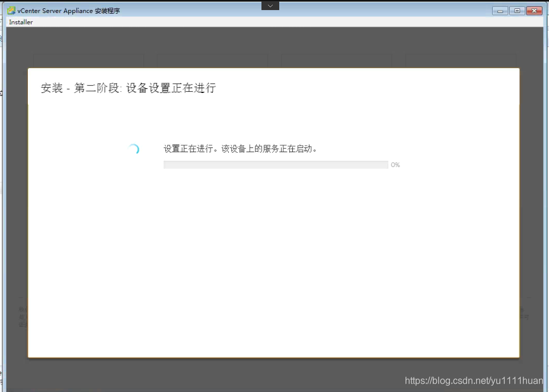Click the dialog heading "安装 - 第二阶段: 设备设置正在进行"
The image size is (549, 392).
point(128,88)
